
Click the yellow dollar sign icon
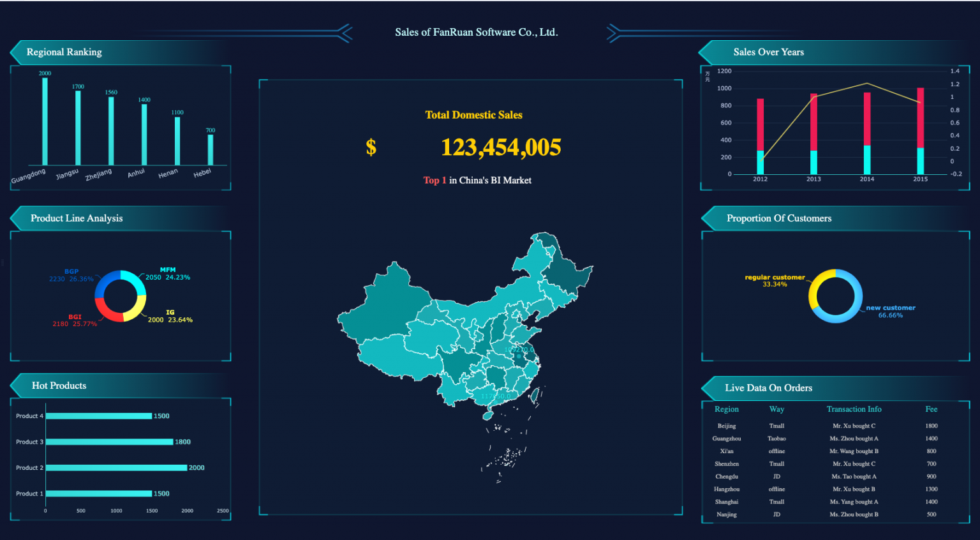click(x=371, y=147)
